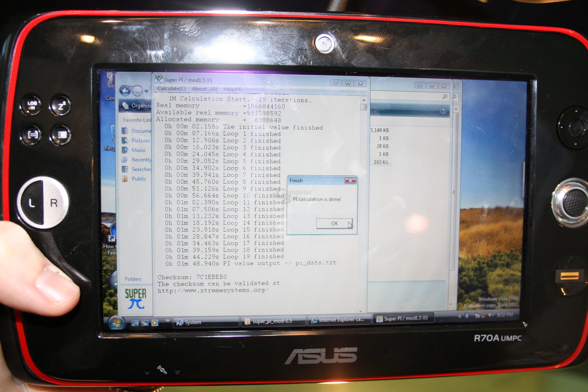Click the volume tray icon
This screenshot has height=392, width=588.
click(x=491, y=315)
